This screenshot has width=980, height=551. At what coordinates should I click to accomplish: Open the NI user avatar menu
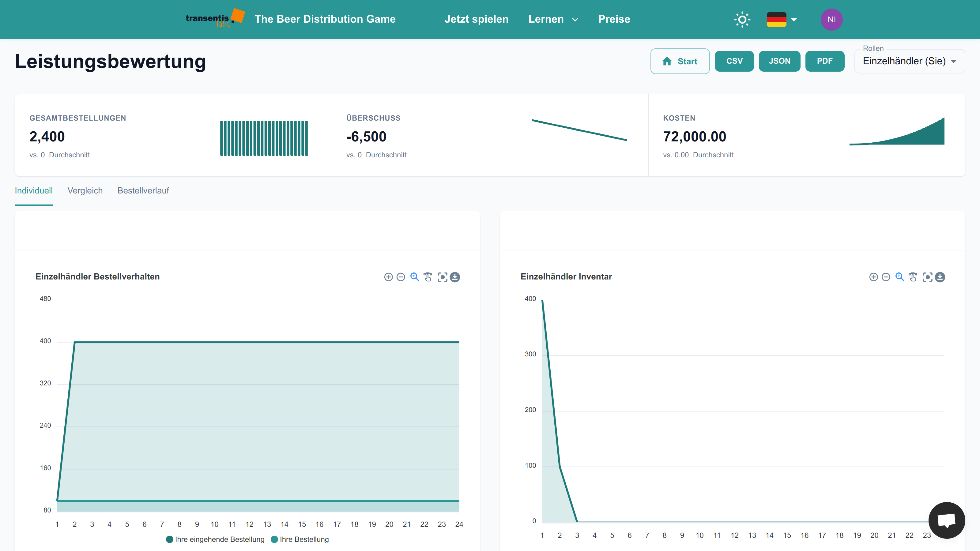pos(832,19)
